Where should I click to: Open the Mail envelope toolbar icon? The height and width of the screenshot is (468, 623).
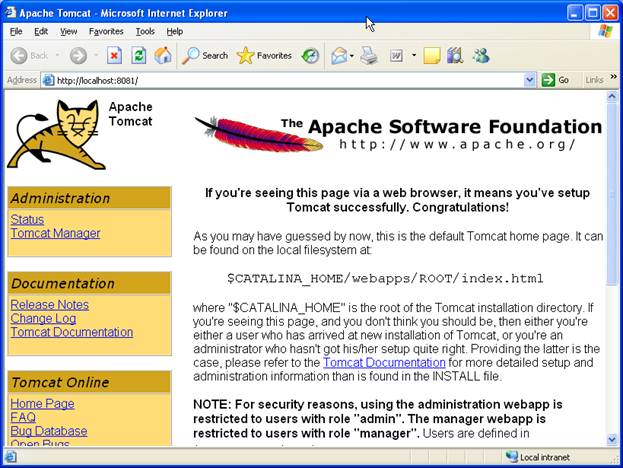(339, 56)
